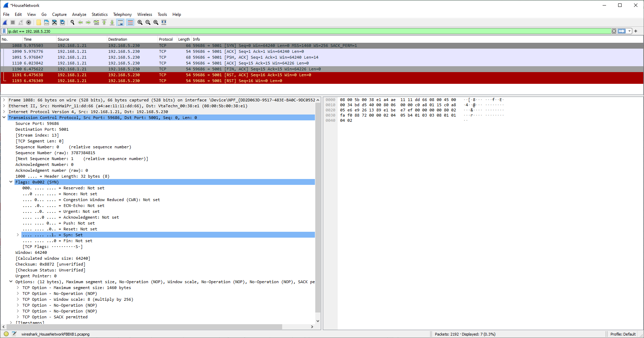Click the Info column header

click(417, 39)
